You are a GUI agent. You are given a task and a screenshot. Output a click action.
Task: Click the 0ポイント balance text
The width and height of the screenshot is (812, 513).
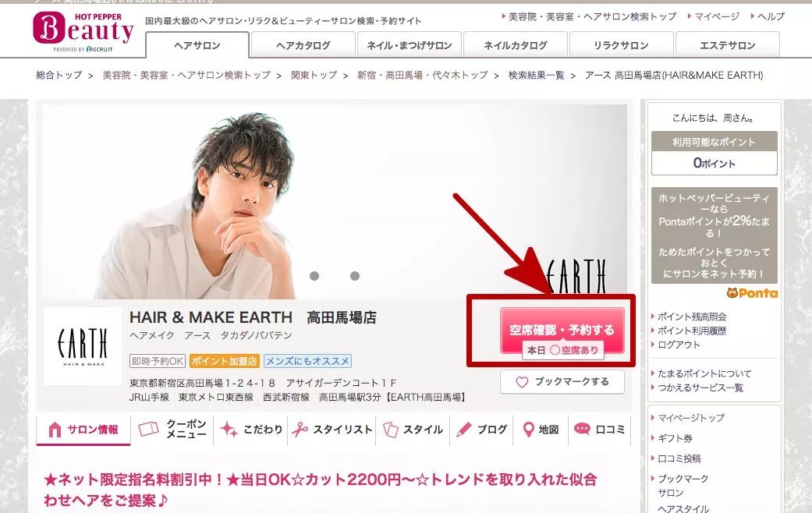(x=714, y=164)
